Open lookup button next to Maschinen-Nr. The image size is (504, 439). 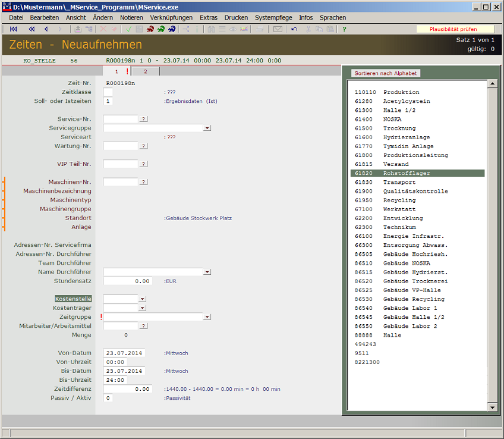tap(143, 182)
